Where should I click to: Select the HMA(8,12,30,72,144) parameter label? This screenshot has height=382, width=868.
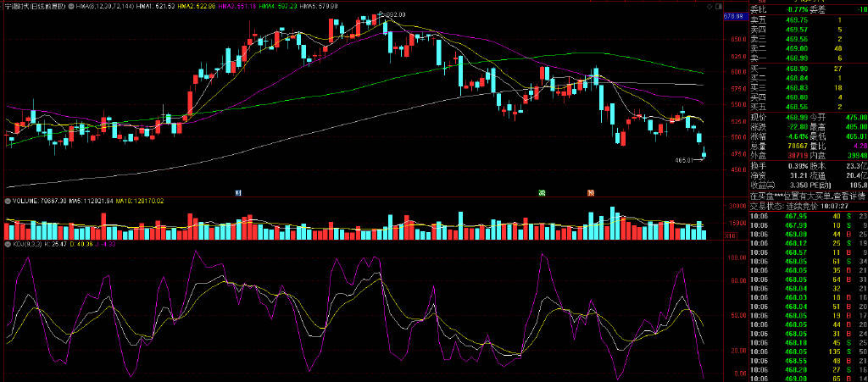(x=106, y=5)
